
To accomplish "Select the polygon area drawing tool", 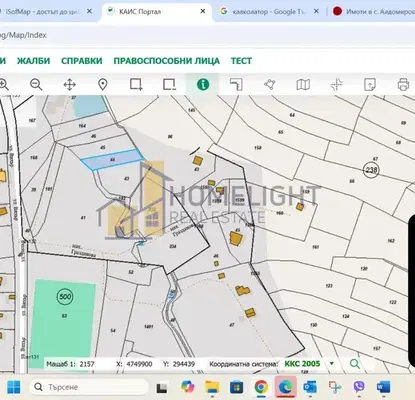I will point(270,85).
